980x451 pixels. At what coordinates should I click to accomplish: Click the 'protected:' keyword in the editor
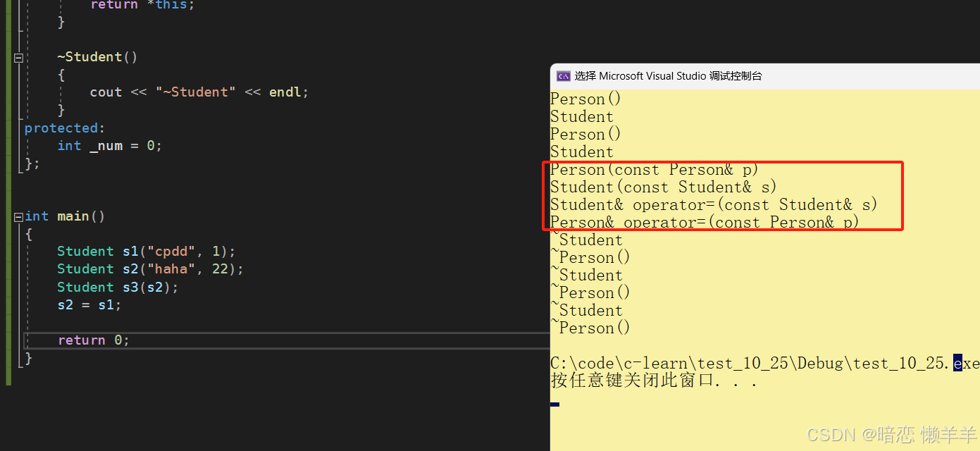pyautogui.click(x=65, y=128)
